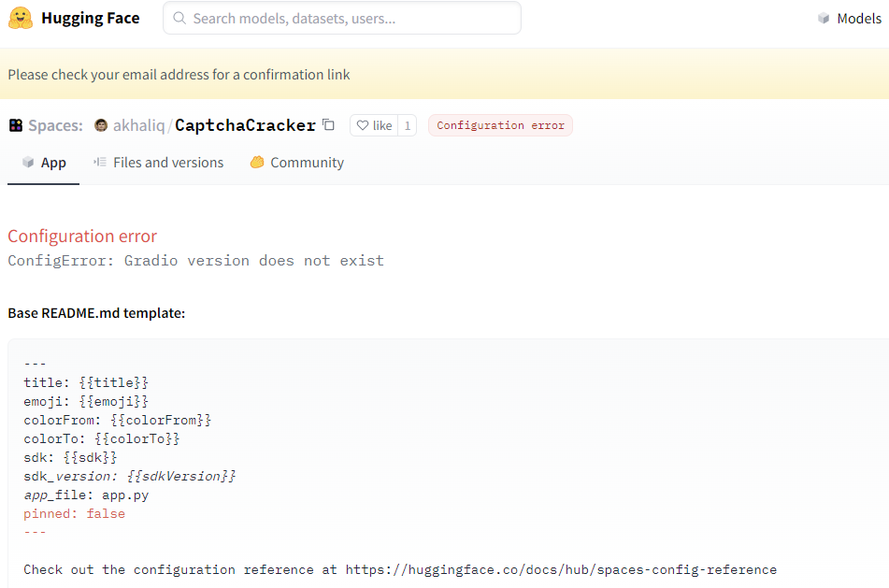
Task: Click the search magnifier icon
Action: click(x=179, y=18)
